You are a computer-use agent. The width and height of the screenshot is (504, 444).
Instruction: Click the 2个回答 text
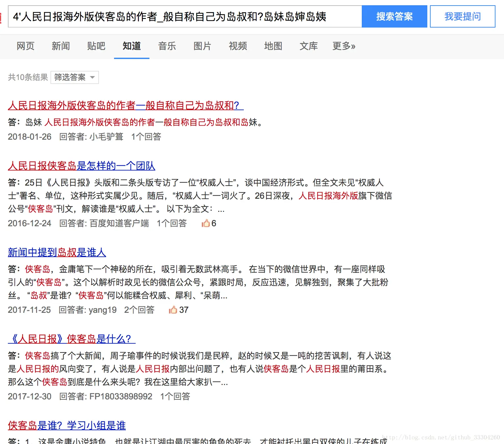coord(139,310)
